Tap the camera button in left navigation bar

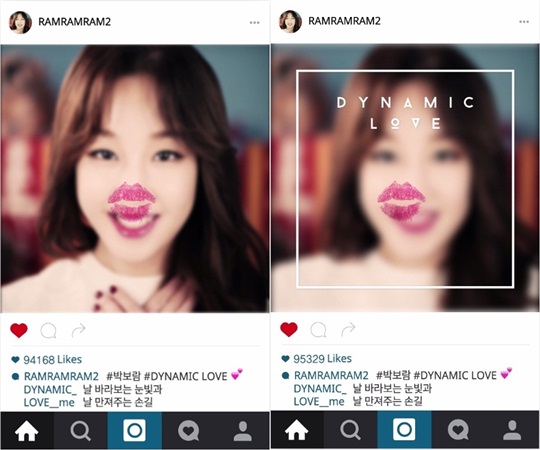pyautogui.click(x=135, y=431)
